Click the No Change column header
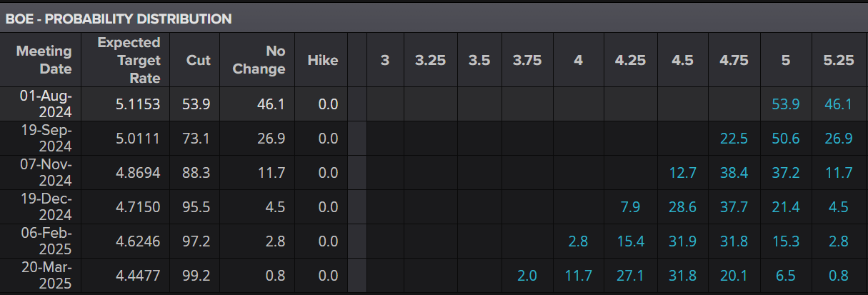This screenshot has width=868, height=295. tap(267, 60)
